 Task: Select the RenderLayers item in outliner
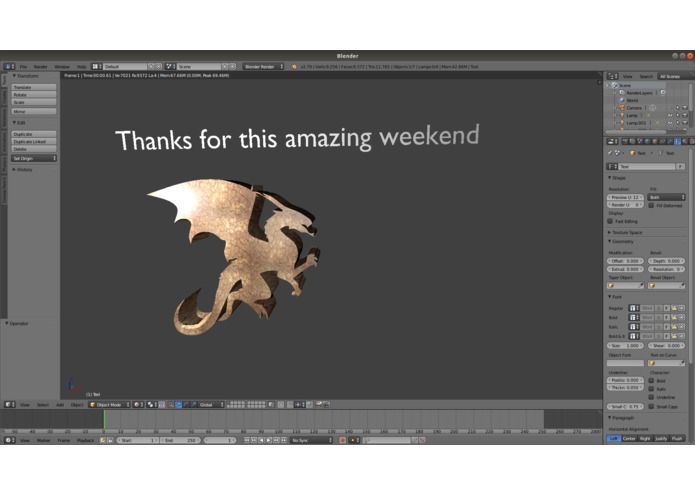pos(639,93)
